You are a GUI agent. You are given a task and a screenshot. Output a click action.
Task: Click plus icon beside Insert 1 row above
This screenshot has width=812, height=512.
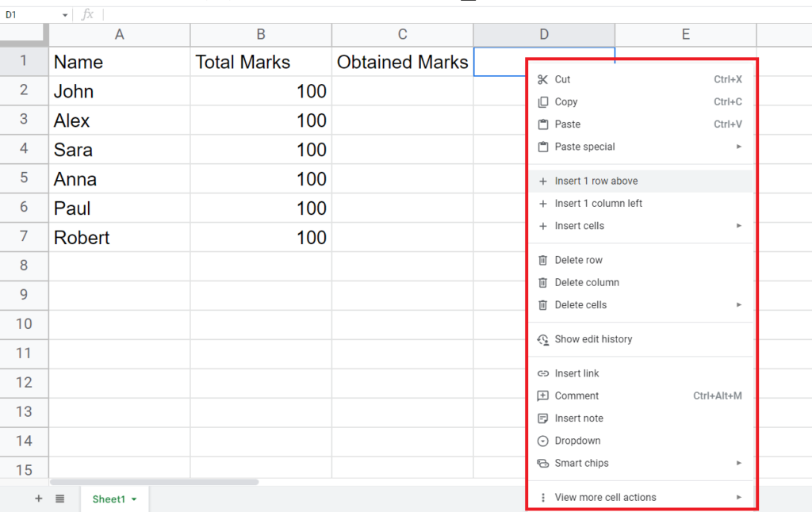point(542,181)
